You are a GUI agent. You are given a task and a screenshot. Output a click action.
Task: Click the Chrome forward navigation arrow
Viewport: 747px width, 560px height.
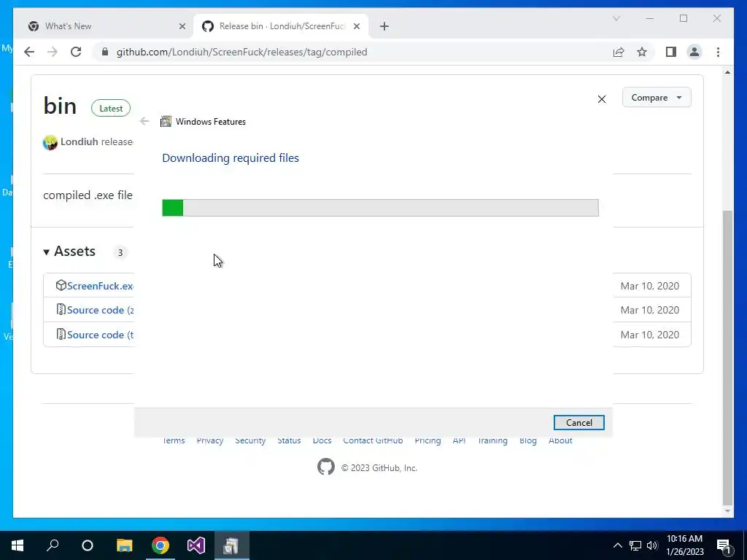coord(53,52)
